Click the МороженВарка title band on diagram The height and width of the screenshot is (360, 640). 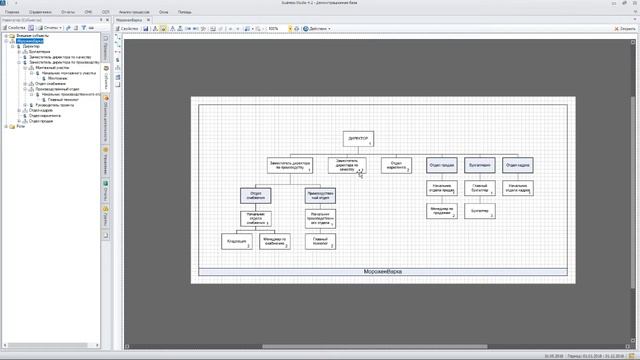point(383,271)
